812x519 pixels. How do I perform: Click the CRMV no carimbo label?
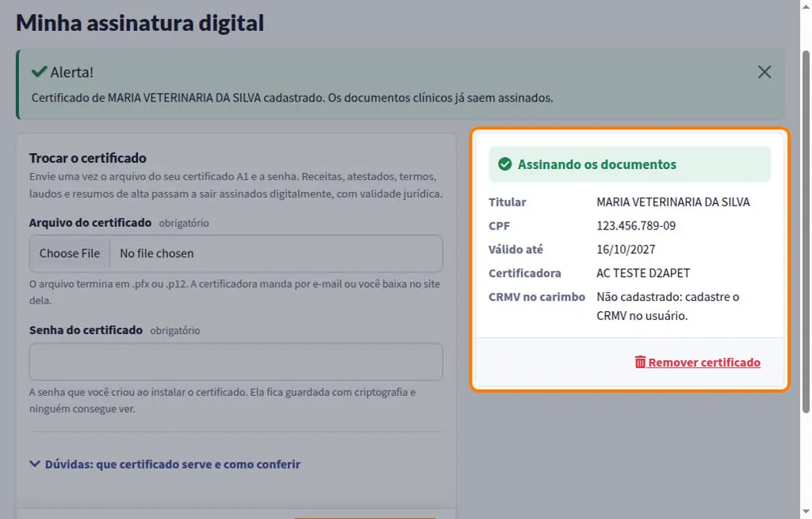537,297
